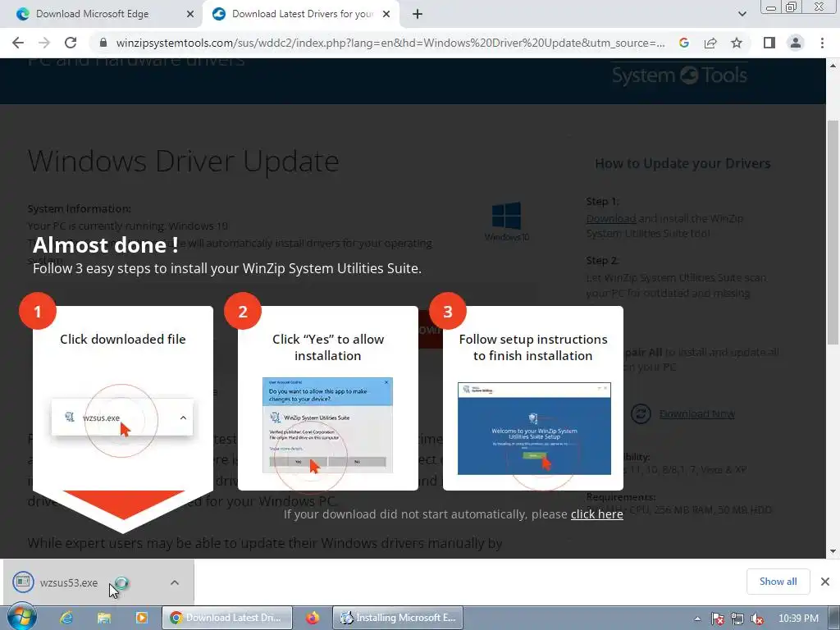840x630 pixels.
Task: Open the side panel icon
Action: [x=769, y=43]
